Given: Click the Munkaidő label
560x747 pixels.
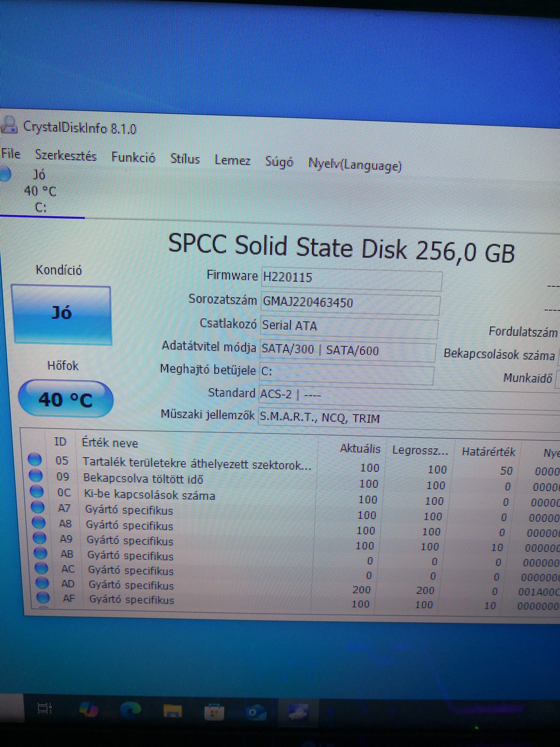Looking at the screenshot, I should (528, 378).
